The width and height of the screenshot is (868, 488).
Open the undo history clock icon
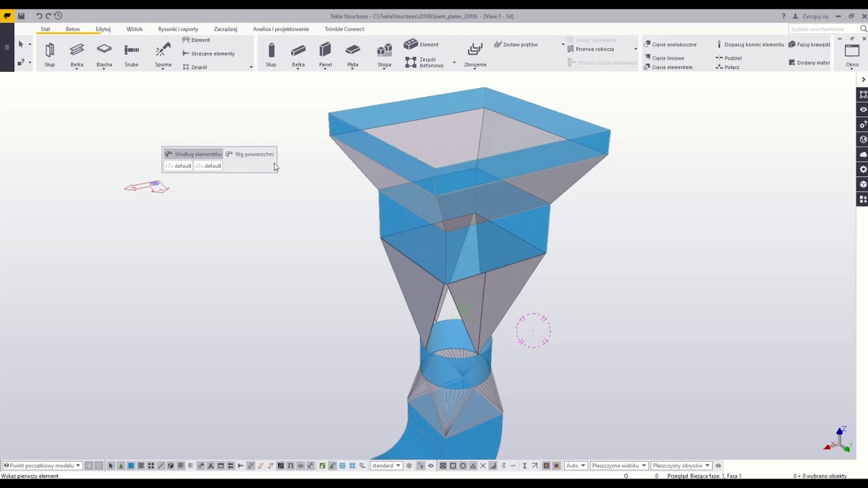58,16
